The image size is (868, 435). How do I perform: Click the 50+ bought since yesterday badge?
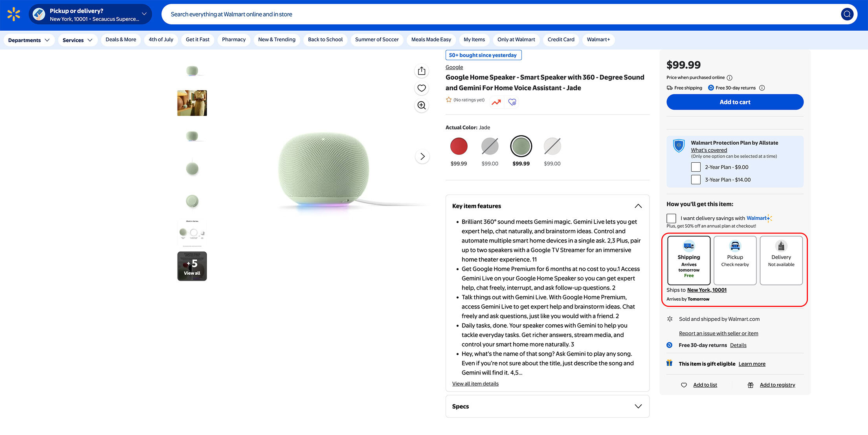click(x=483, y=55)
